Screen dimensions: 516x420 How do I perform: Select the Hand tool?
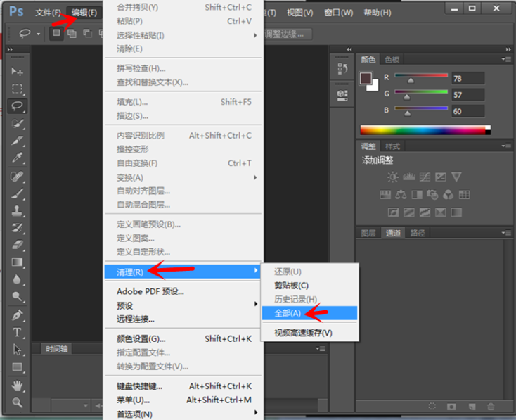[18, 385]
